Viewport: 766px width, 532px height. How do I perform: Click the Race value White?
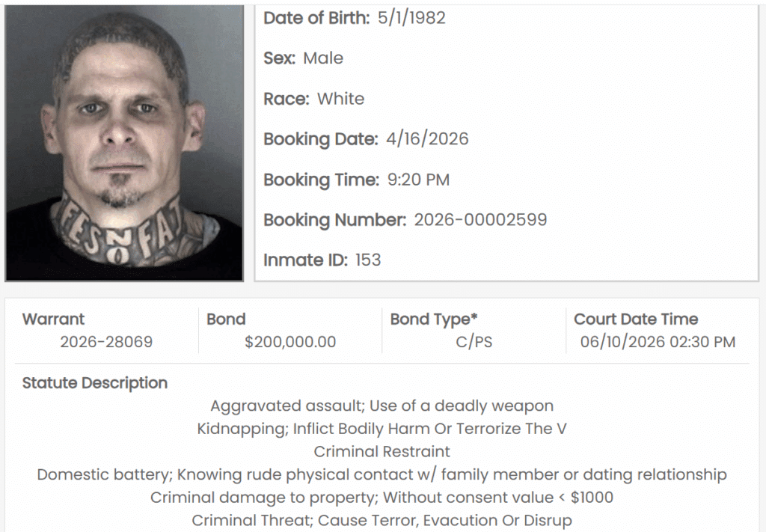tap(340, 99)
